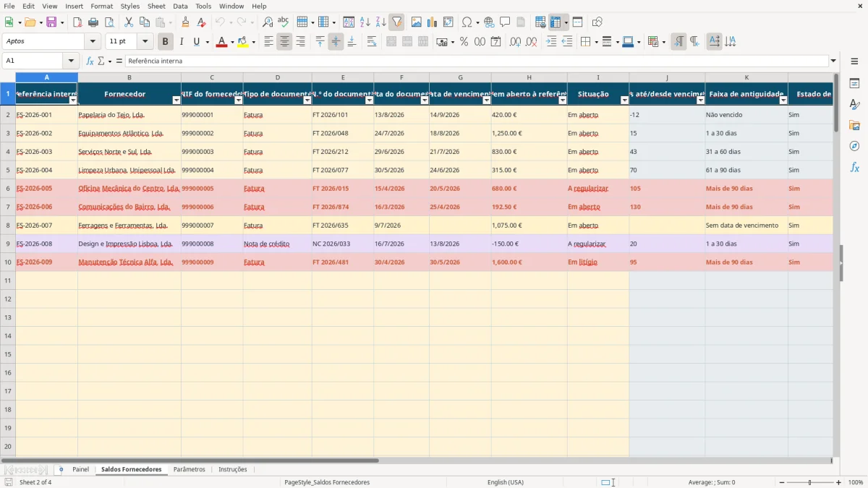This screenshot has height=488, width=868.
Task: Select cell containing Papelaria do Tejo, Lda.
Action: coord(129,114)
